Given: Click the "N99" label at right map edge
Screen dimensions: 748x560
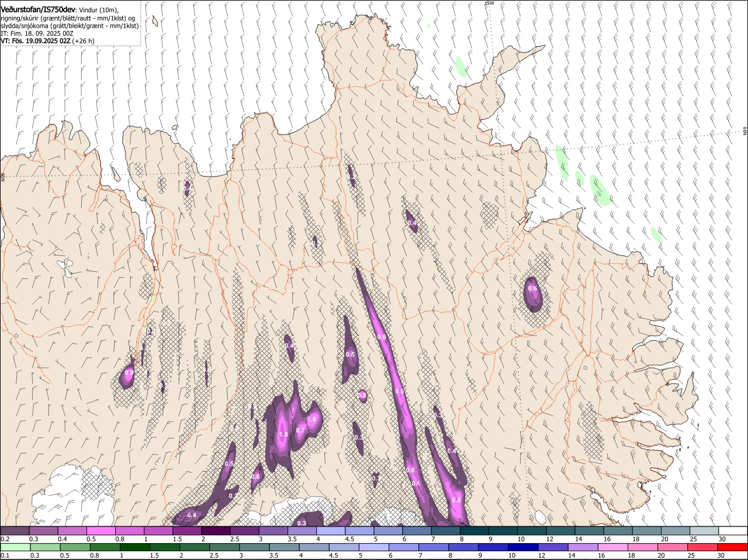Looking at the screenshot, I should tap(745, 132).
